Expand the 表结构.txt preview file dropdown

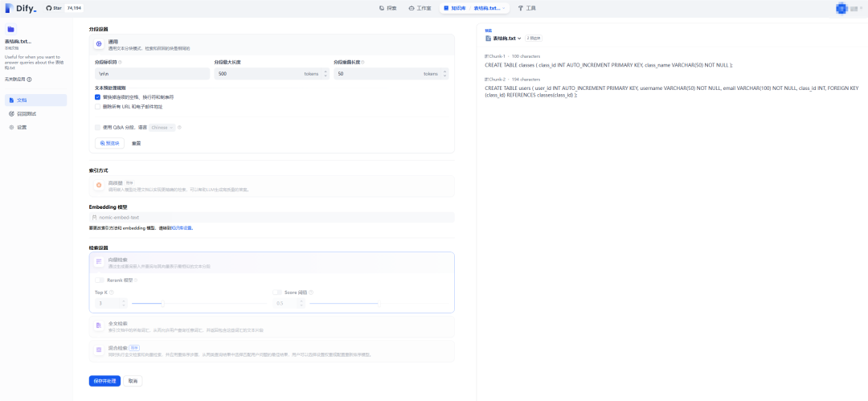point(507,39)
